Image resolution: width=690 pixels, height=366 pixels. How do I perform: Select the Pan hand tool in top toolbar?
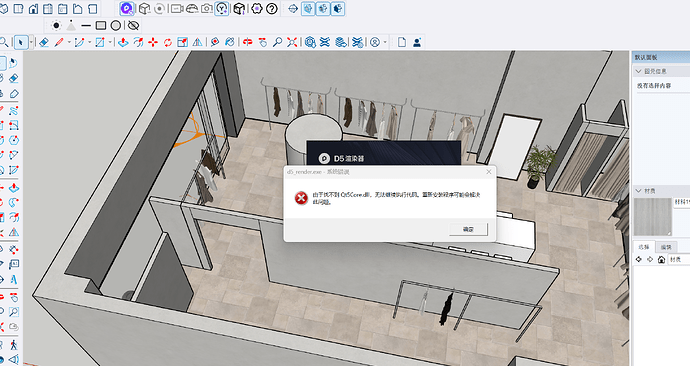tap(263, 42)
